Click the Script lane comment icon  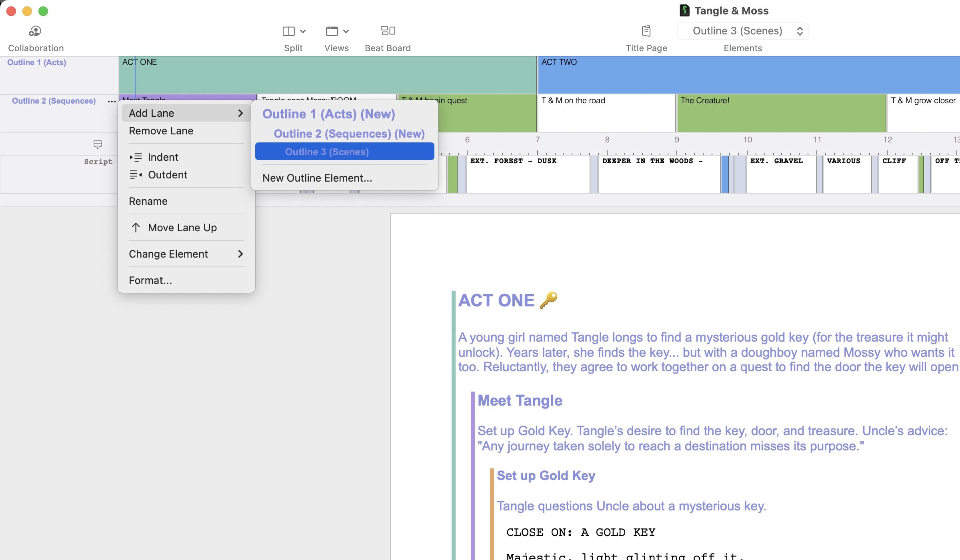pos(98,144)
